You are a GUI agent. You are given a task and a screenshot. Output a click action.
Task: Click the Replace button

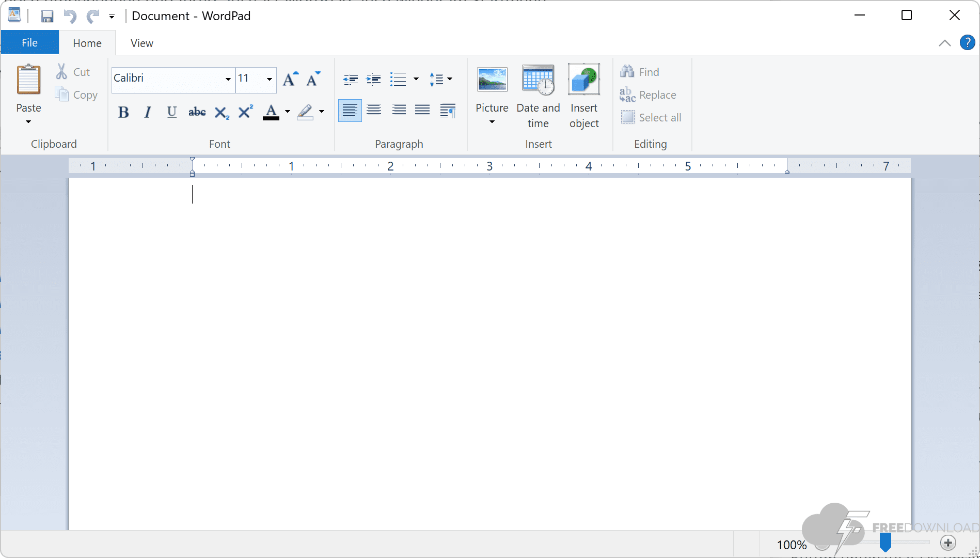coord(648,95)
